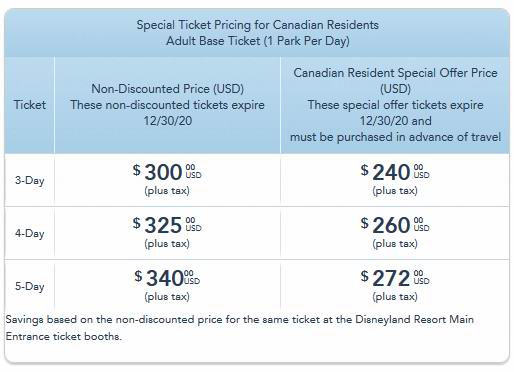The height and width of the screenshot is (372, 514).
Task: Click the 4-Day ticket row label
Action: pyautogui.click(x=29, y=233)
